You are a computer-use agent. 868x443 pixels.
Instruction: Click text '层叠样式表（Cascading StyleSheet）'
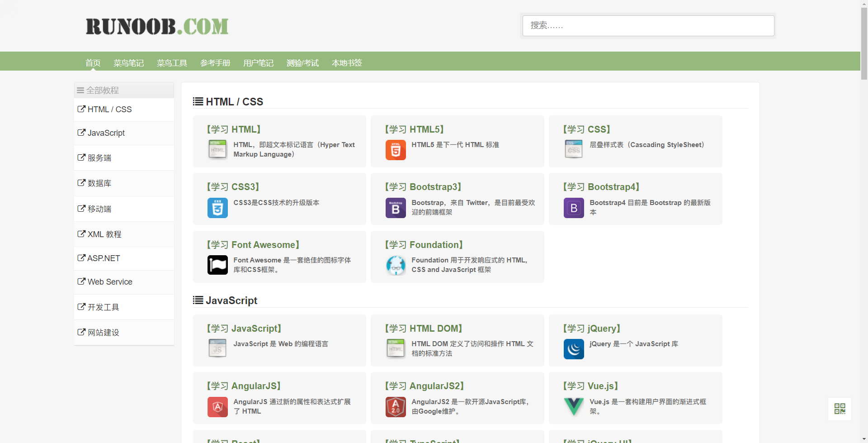(x=648, y=145)
